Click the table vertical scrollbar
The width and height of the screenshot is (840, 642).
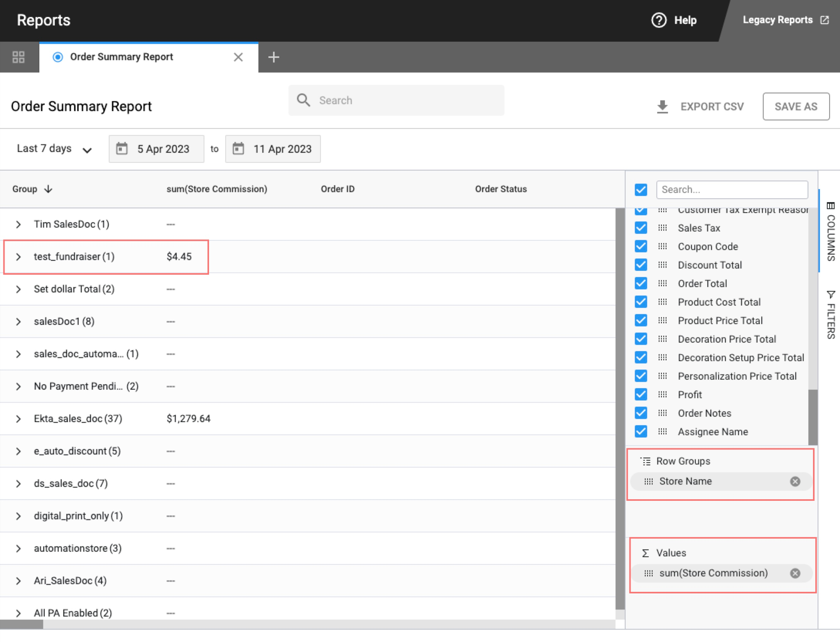620,409
